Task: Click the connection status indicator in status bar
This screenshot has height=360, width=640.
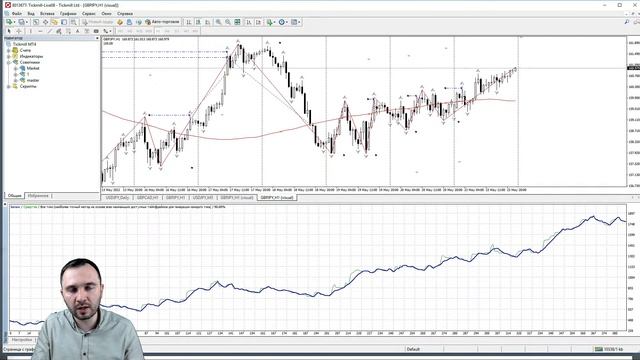Action: (609, 349)
